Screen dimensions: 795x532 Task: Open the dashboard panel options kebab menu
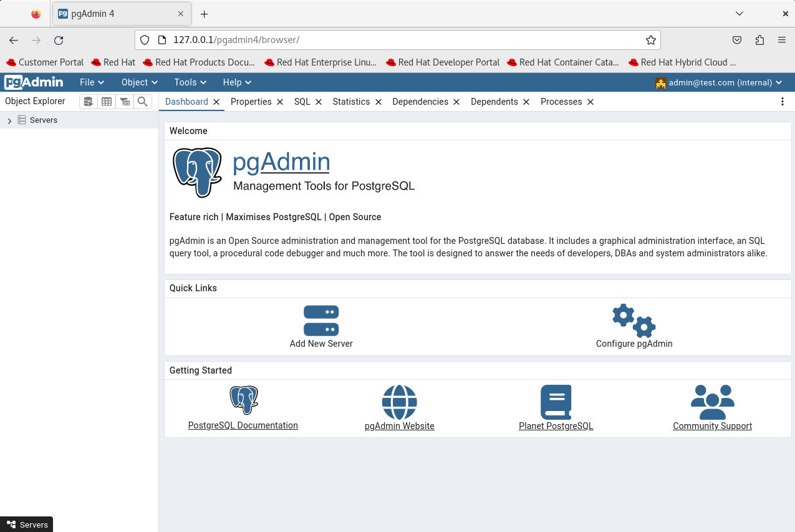[x=782, y=101]
